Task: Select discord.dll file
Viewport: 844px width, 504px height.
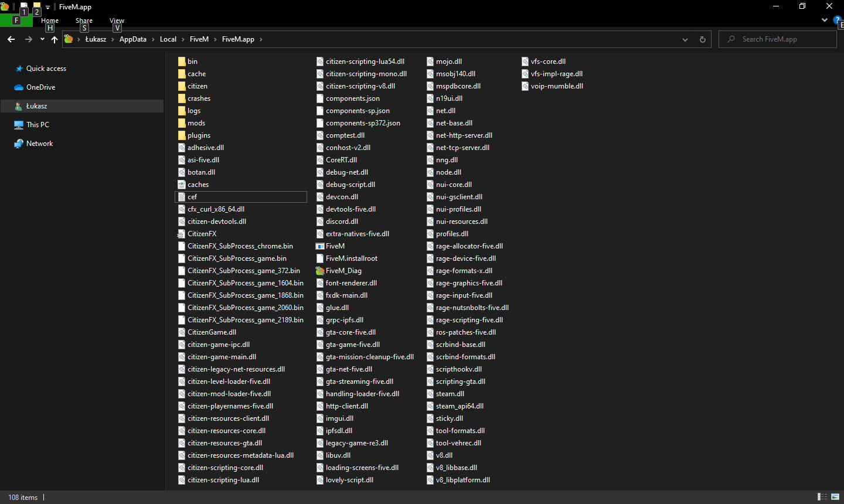Action: coord(337,222)
